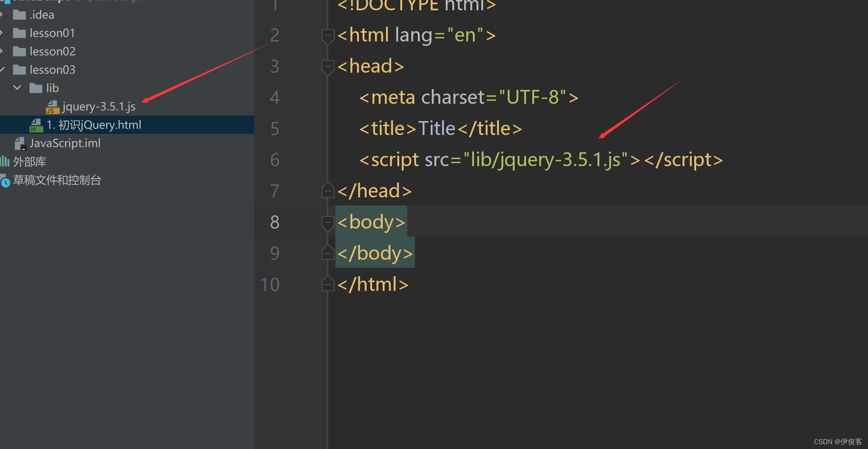Click line number 7 in gutter
This screenshot has width=868, height=449.
click(275, 191)
